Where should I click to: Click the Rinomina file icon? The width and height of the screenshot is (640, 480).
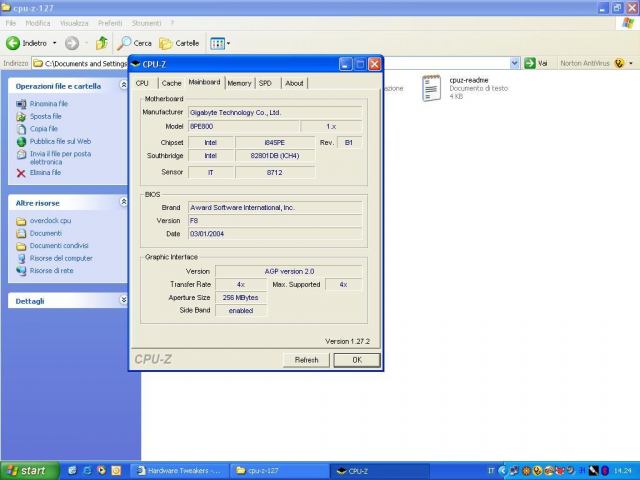point(21,104)
